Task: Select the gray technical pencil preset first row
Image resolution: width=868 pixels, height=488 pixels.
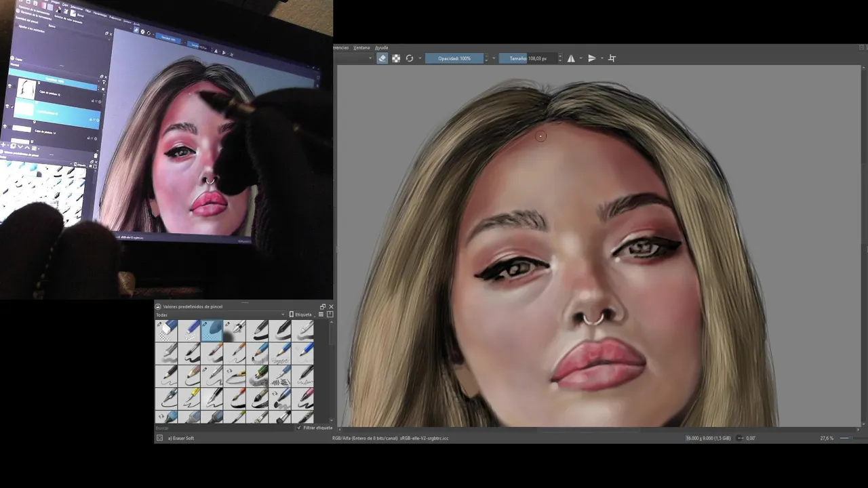Action: [x=257, y=330]
